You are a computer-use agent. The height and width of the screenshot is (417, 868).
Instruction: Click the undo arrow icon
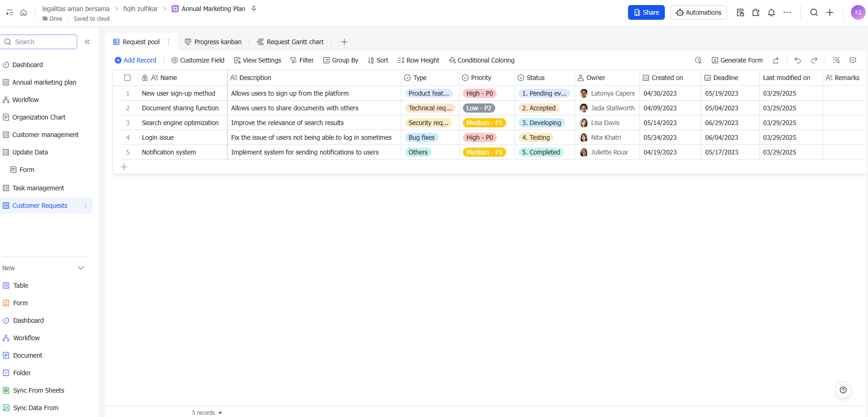(x=798, y=60)
